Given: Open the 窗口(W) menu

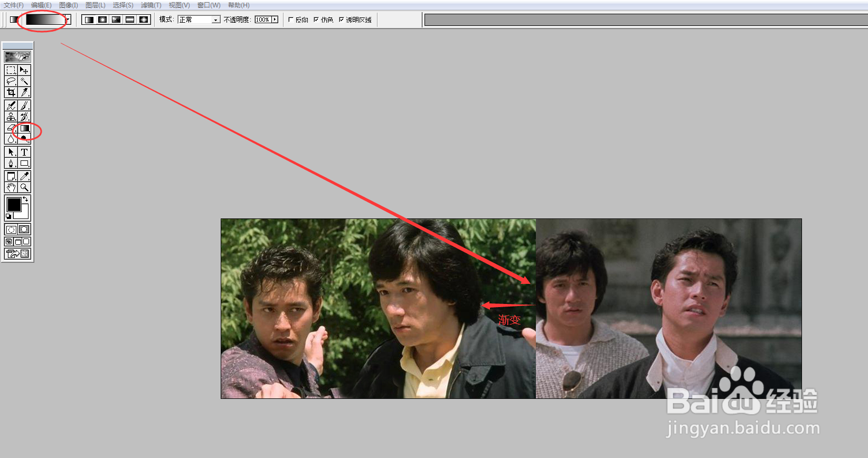Looking at the screenshot, I should pyautogui.click(x=209, y=5).
